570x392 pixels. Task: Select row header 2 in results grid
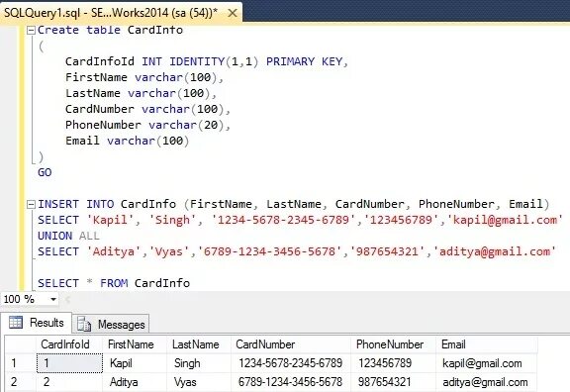point(21,382)
